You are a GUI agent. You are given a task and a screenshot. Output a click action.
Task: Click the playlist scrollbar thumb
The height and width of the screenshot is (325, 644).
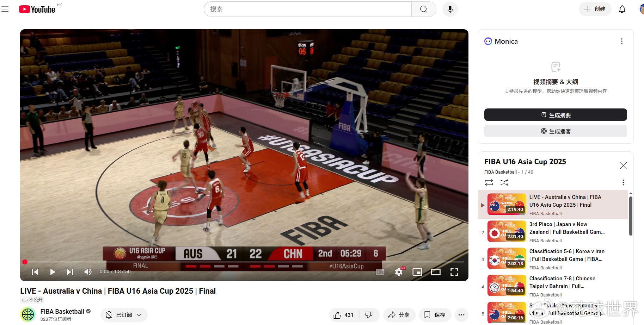tap(631, 215)
